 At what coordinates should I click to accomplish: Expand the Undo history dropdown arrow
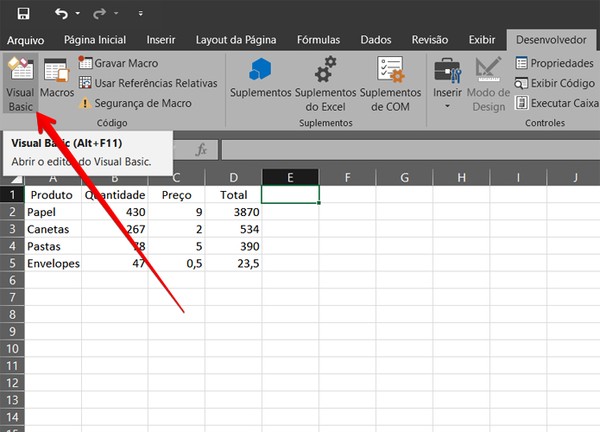78,13
